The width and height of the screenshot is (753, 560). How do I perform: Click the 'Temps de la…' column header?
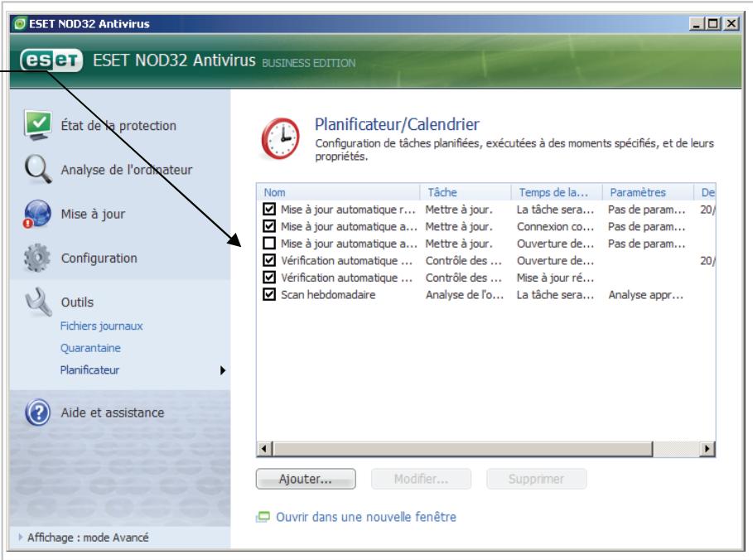point(557,192)
